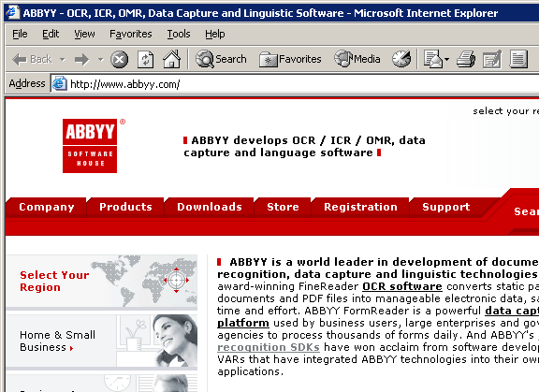
Task: Open the Favorites menu
Action: [131, 34]
